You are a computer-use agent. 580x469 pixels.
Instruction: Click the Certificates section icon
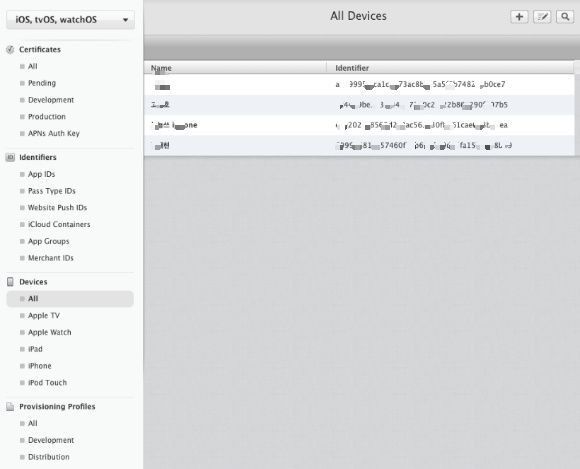tap(10, 49)
